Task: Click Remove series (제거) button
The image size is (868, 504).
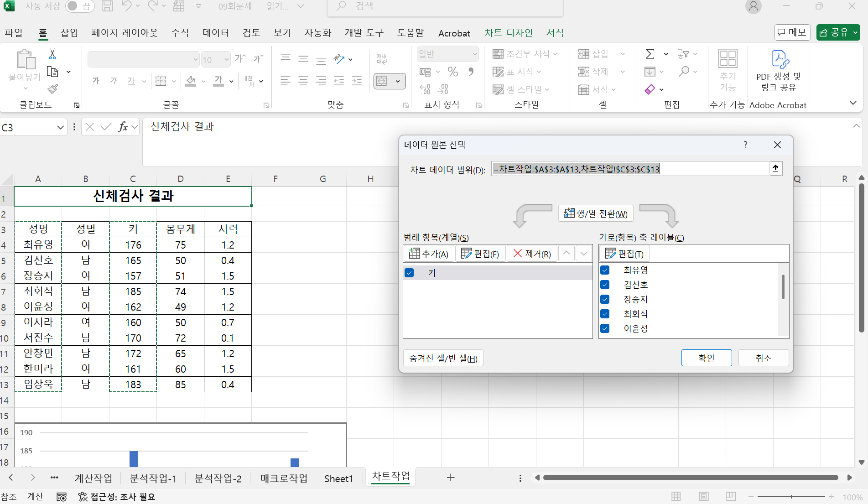Action: (x=532, y=254)
